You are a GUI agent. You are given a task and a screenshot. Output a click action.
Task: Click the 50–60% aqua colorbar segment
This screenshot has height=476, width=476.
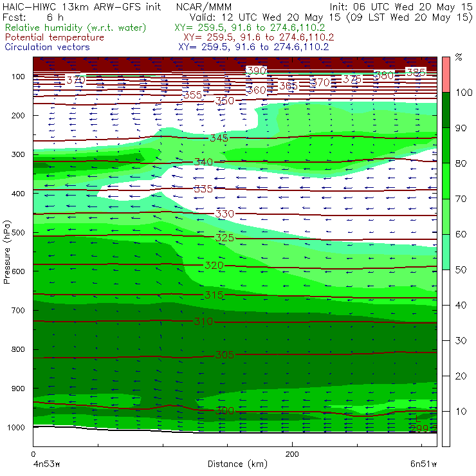(x=446, y=252)
